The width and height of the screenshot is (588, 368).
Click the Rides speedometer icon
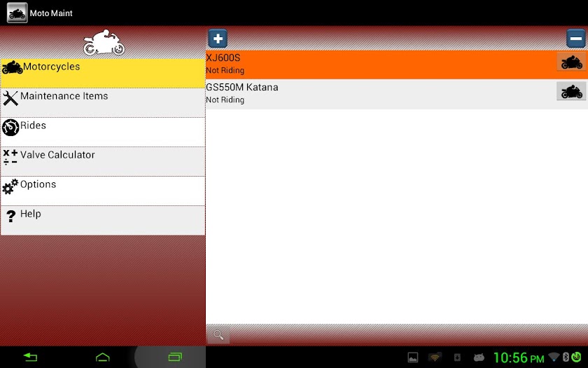[x=10, y=128]
